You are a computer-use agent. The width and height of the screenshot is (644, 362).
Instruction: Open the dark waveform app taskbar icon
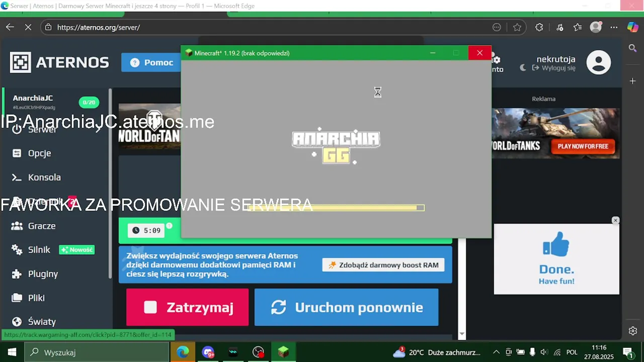click(233, 352)
